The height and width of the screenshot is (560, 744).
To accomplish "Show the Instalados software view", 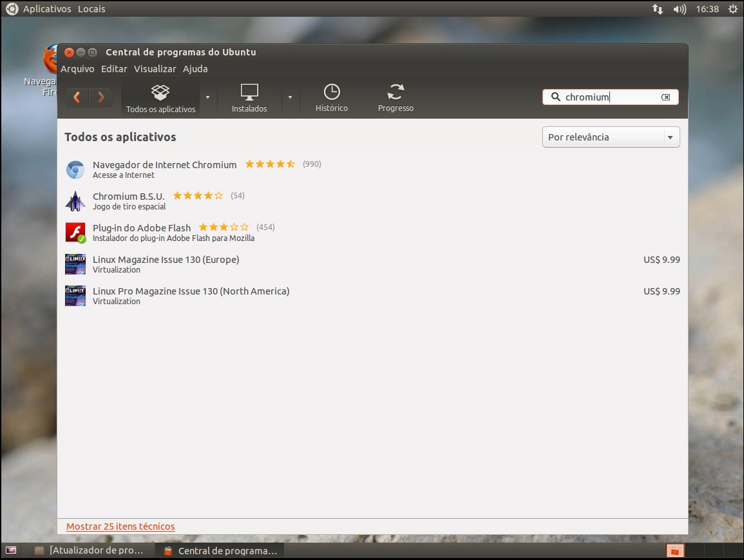I will point(249,99).
